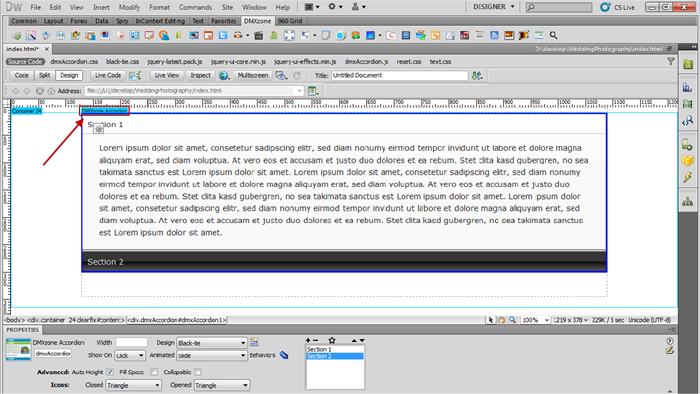Open the Commands menu
The width and height of the screenshot is (700, 394).
click(x=196, y=7)
